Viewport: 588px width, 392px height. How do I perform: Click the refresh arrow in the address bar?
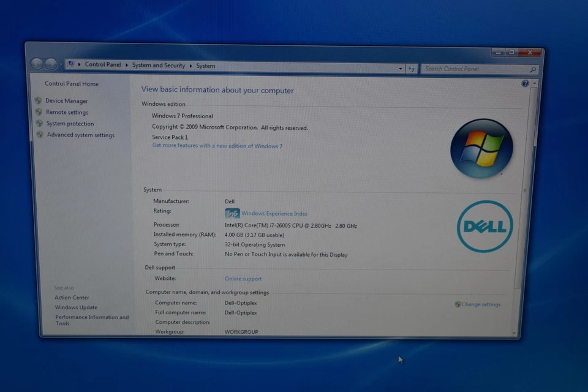pos(412,69)
